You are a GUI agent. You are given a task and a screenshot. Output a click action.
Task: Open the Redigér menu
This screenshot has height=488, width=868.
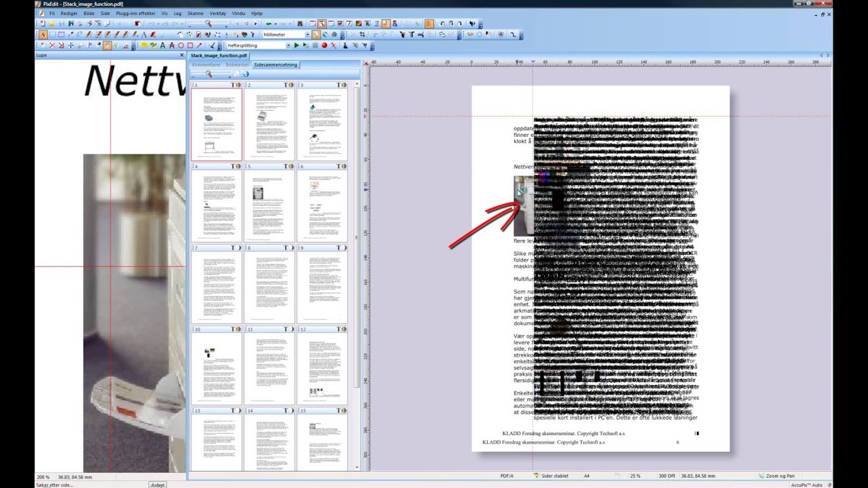[x=68, y=13]
